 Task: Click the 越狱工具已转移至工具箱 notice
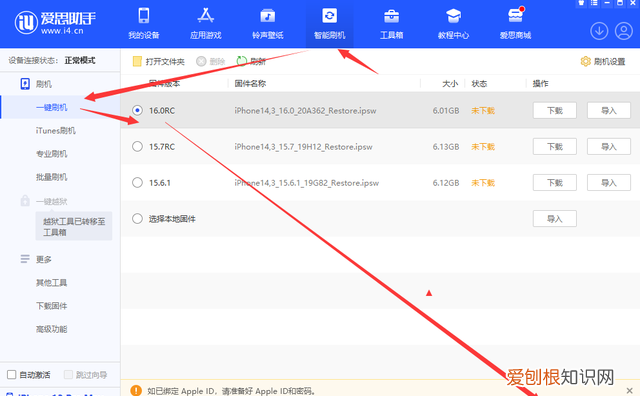click(74, 227)
